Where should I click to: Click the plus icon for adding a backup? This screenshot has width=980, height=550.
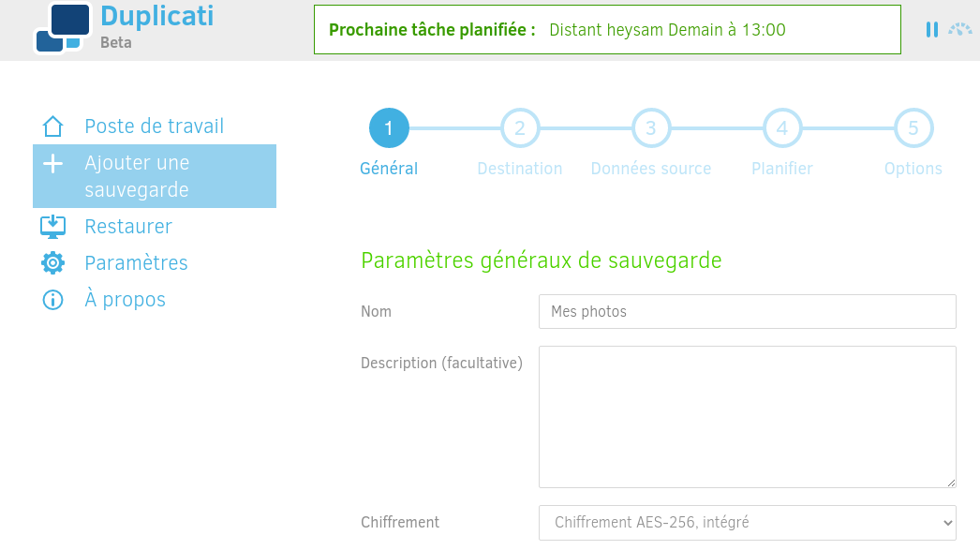point(53,164)
